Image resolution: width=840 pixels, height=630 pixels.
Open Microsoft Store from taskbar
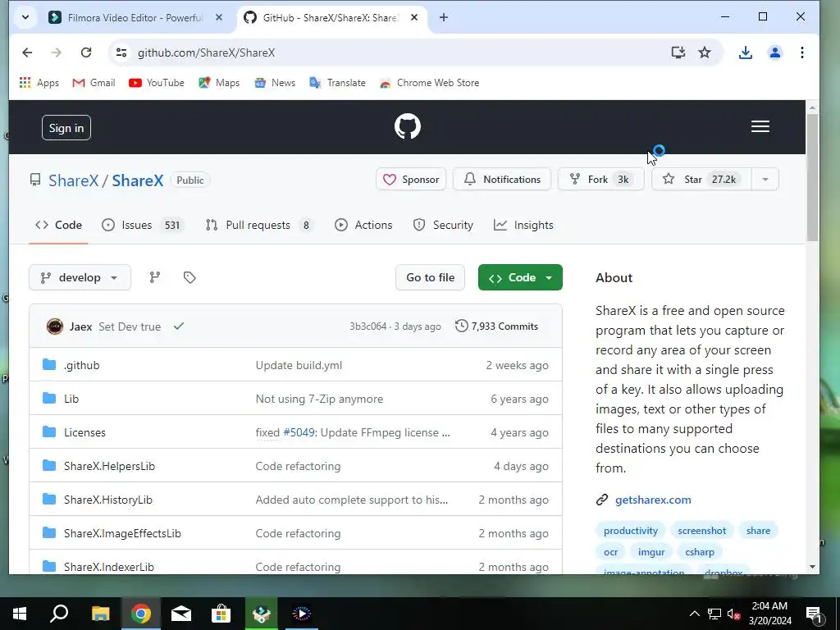221,614
